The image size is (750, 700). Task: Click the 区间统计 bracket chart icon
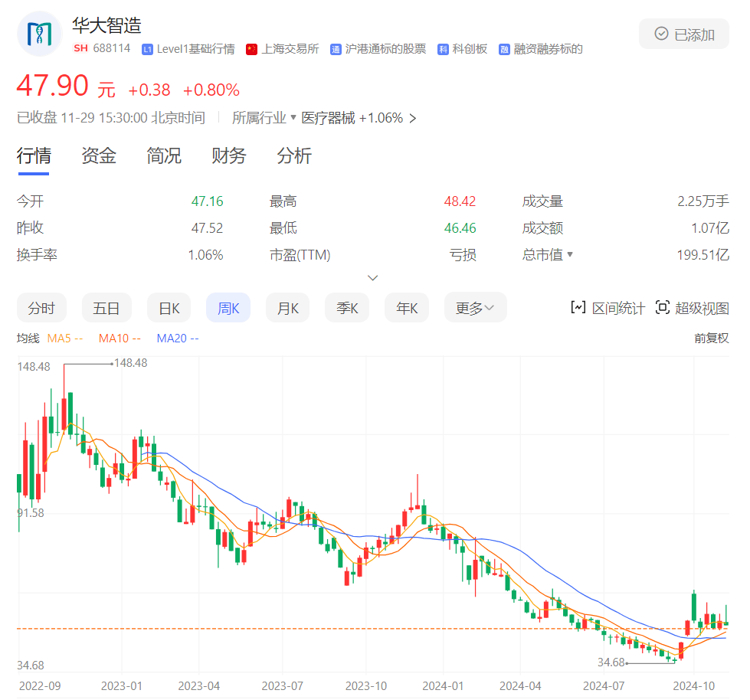(578, 307)
